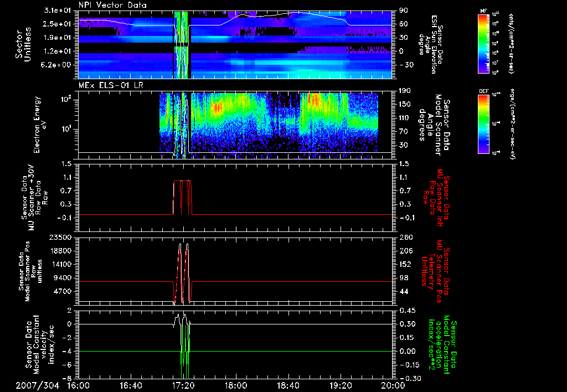
Task: Click the 'ergs/(cm**2-sr-sec-eV)' units label
Action: 512,124
